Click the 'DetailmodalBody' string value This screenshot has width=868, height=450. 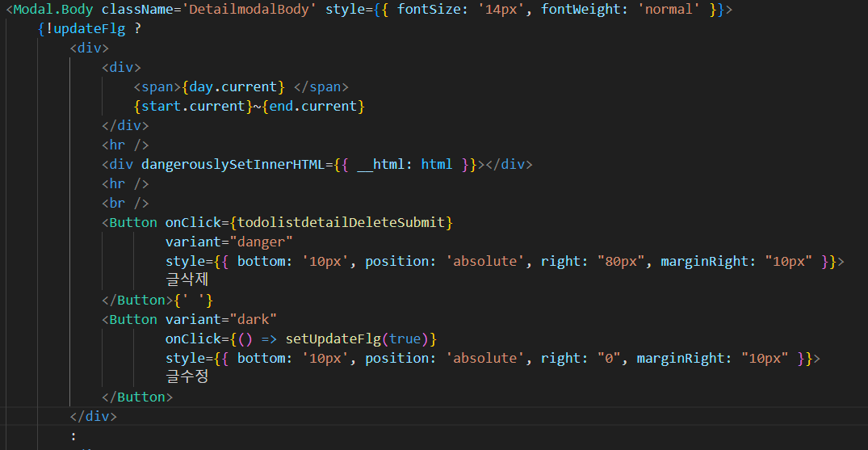coord(249,10)
